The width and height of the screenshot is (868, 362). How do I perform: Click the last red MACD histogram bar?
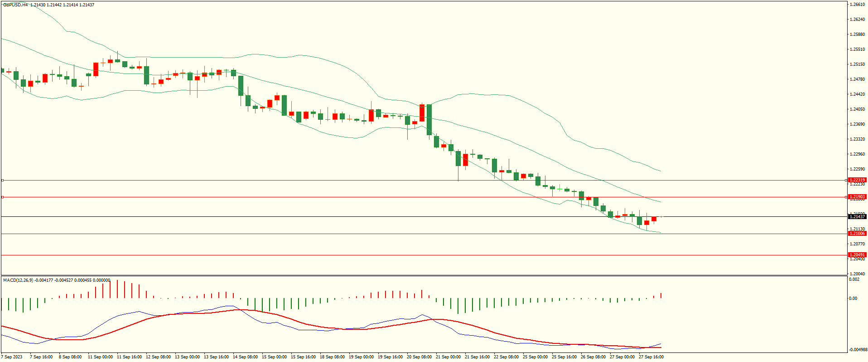coord(661,296)
